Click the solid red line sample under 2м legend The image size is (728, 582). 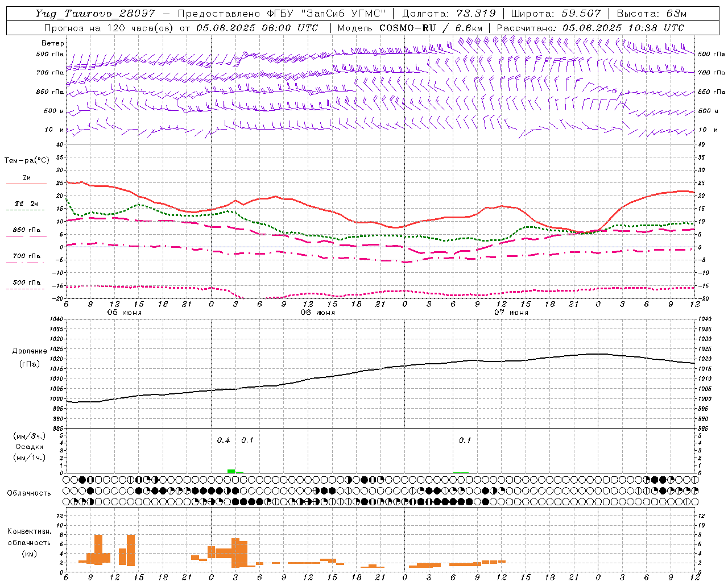[26, 184]
